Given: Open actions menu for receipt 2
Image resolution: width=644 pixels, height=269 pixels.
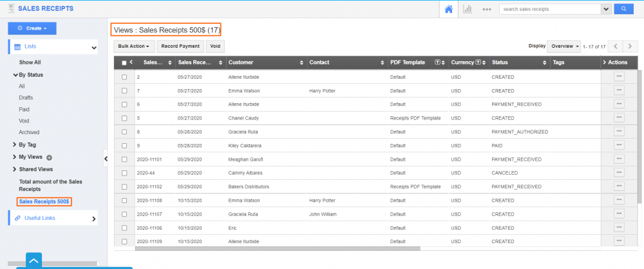Looking at the screenshot, I should (x=619, y=76).
